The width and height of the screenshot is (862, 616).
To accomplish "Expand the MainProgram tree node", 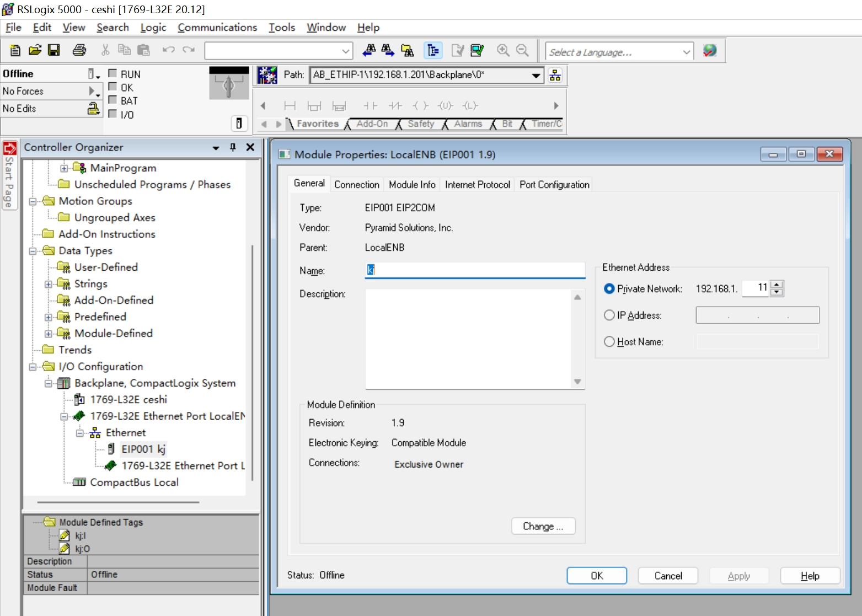I will (64, 168).
